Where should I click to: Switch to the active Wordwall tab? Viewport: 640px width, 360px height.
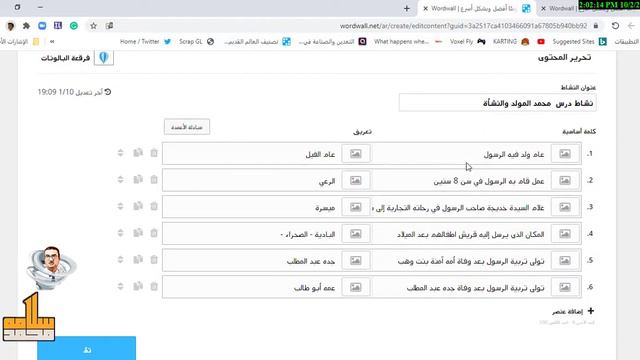point(476,8)
